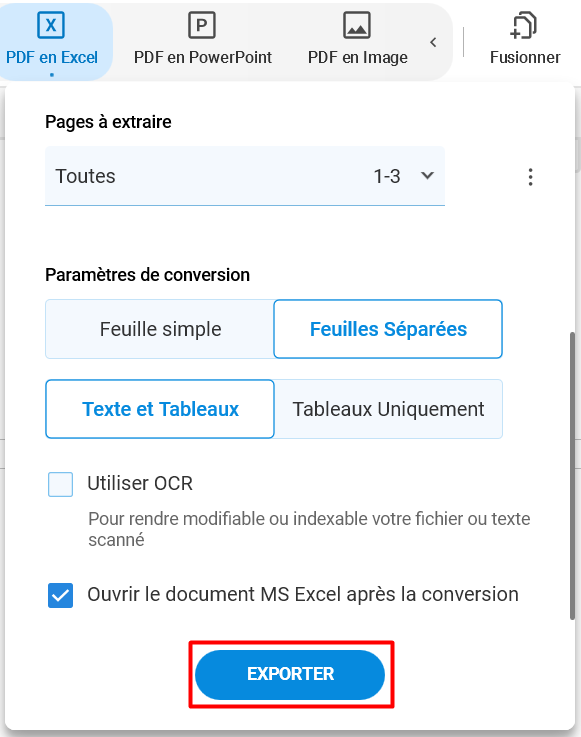
Task: Select the PDF en Excel tab label
Action: (x=52, y=57)
